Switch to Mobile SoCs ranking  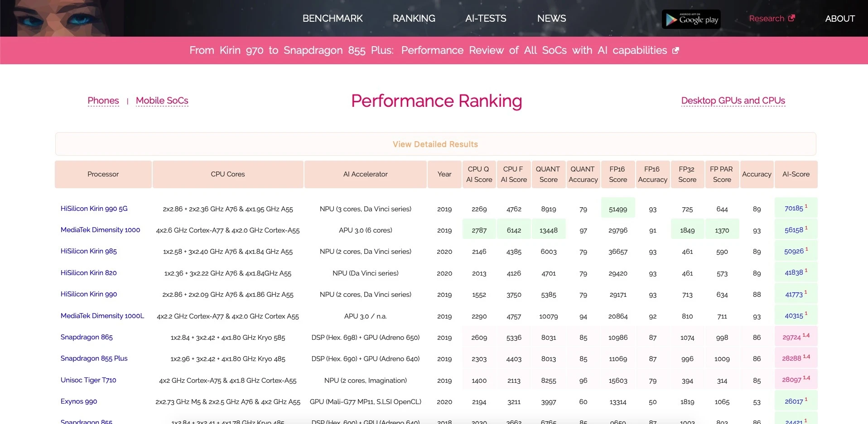tap(162, 100)
